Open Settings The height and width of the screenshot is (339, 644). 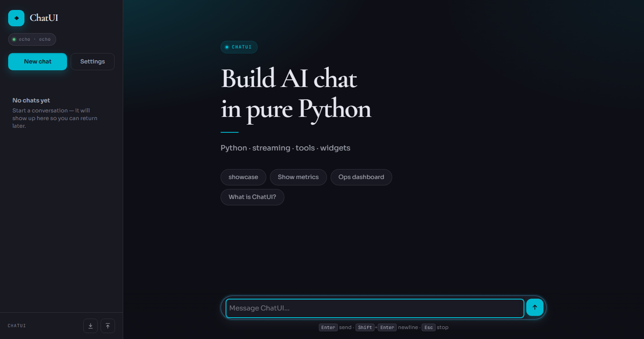click(x=92, y=62)
